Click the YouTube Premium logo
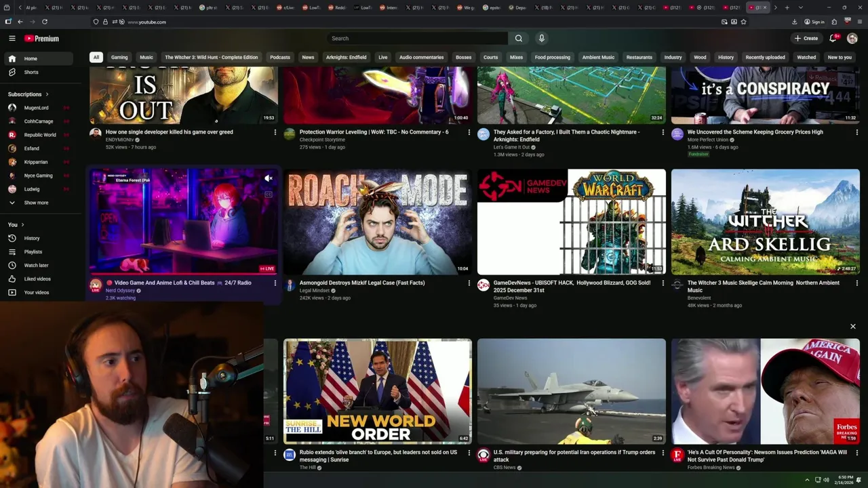This screenshot has height=488, width=868. (x=41, y=39)
